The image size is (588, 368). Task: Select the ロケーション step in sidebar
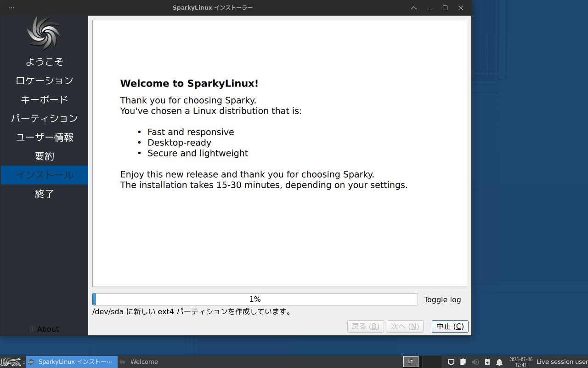coord(45,80)
